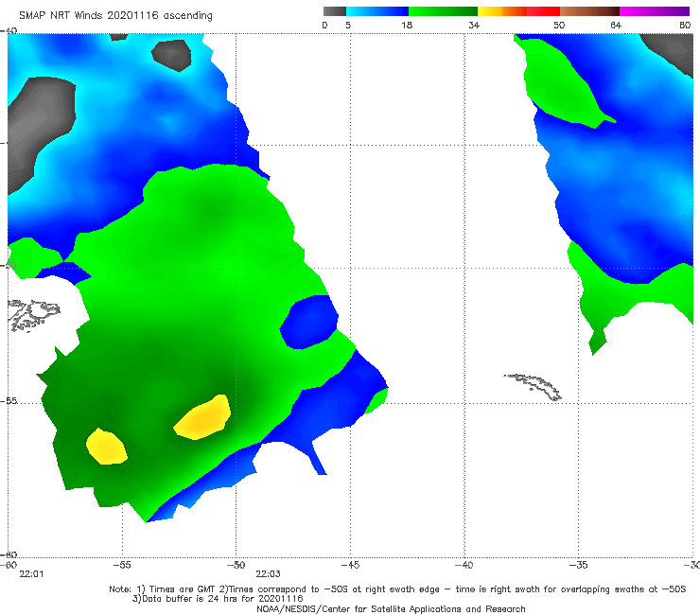Viewport: 700px width, 615px height.
Task: Click the larger yellow high-wind patch
Action: pos(202,418)
